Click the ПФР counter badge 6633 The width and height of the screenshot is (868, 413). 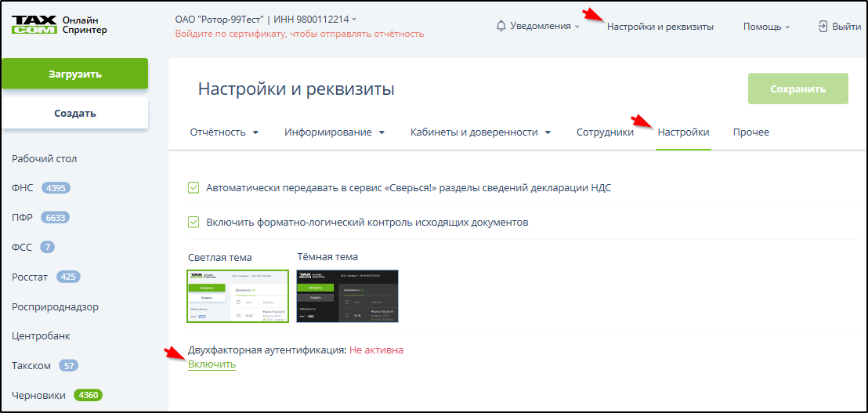[56, 218]
